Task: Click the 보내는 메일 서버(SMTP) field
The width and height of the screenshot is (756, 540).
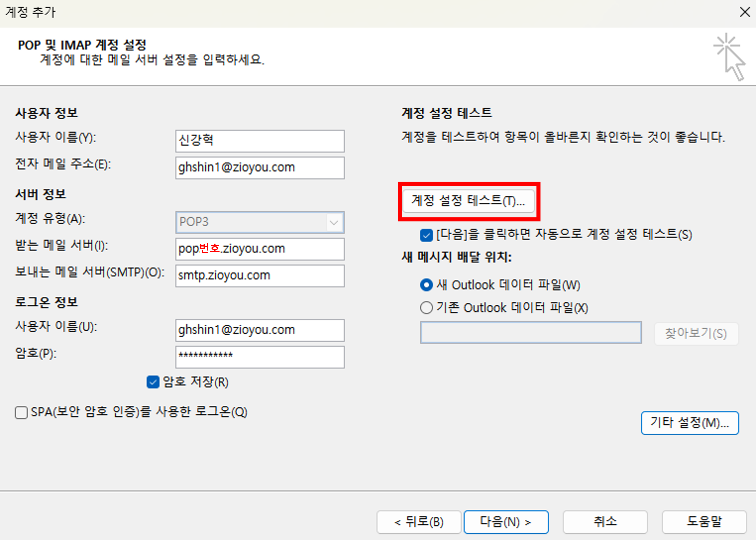Action: [260, 276]
